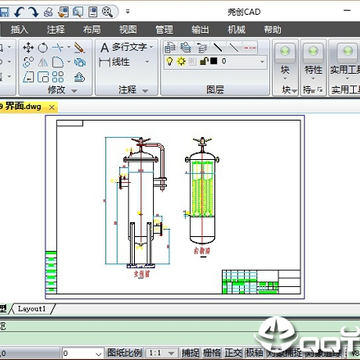Click the 块 block panel button

(x=285, y=62)
